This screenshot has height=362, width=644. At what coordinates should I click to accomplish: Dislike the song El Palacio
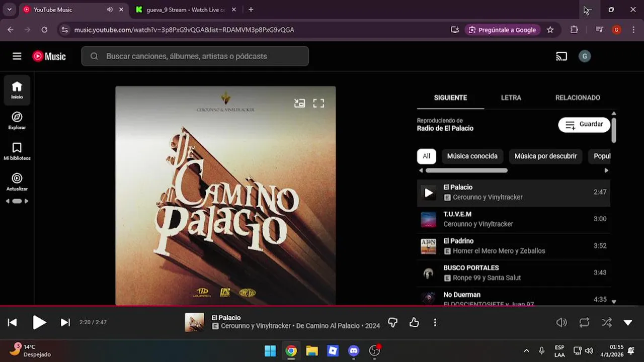point(393,322)
